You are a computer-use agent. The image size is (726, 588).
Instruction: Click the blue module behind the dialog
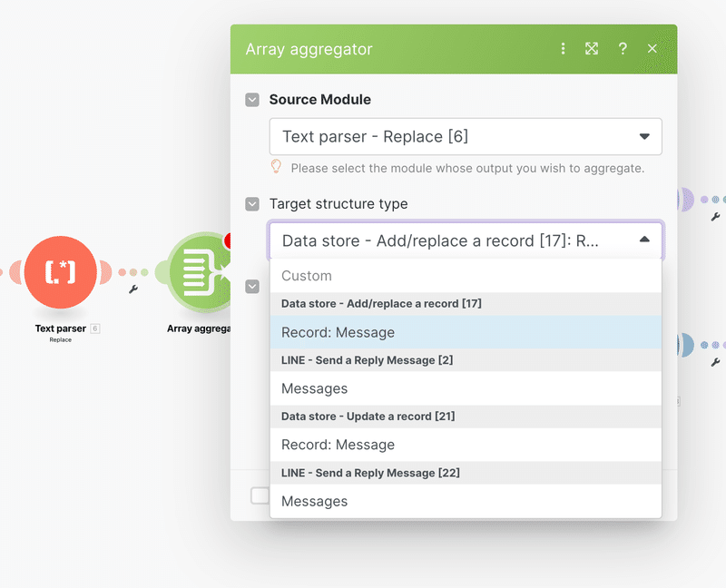point(685,345)
